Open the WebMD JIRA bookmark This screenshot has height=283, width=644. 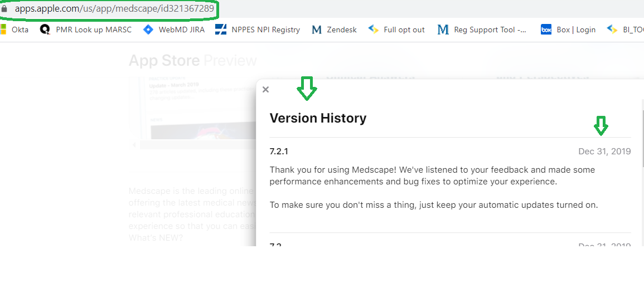[x=174, y=30]
